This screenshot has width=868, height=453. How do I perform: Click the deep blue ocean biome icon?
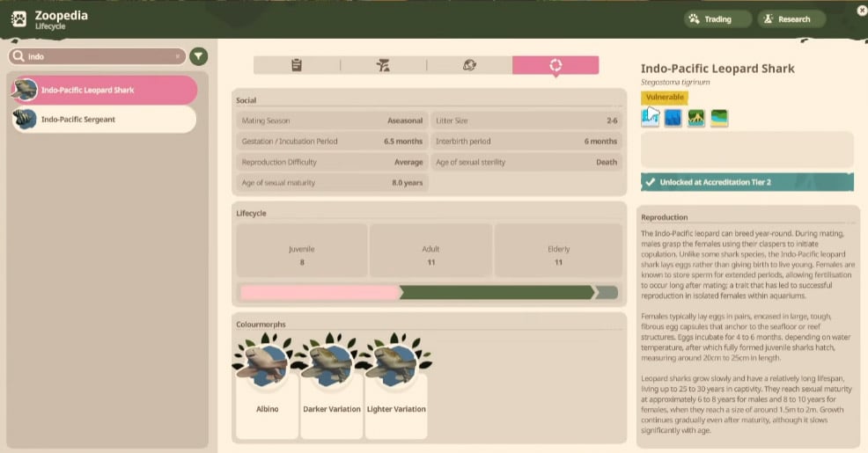point(673,117)
